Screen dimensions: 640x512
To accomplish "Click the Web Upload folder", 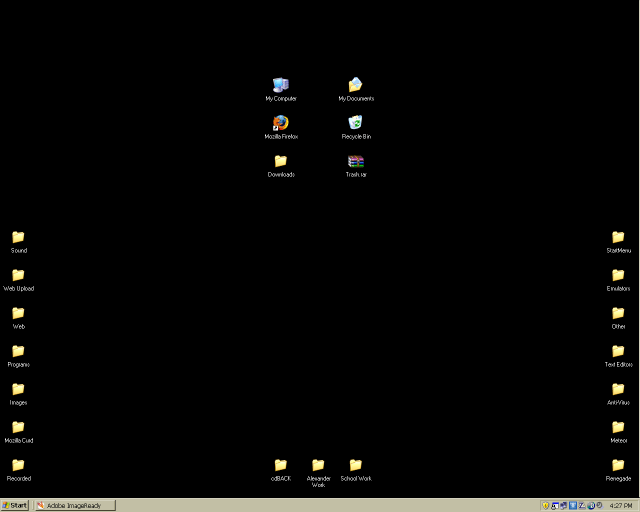I will pos(18,276).
